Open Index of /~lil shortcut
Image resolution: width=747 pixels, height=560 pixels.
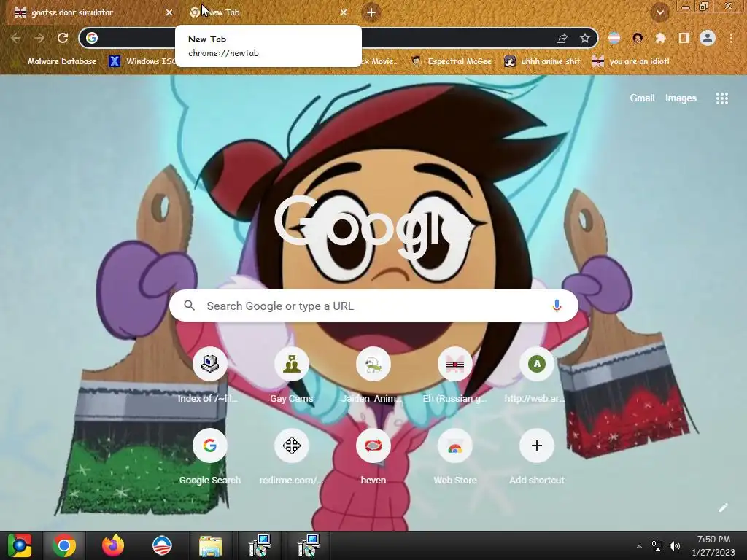point(209,375)
